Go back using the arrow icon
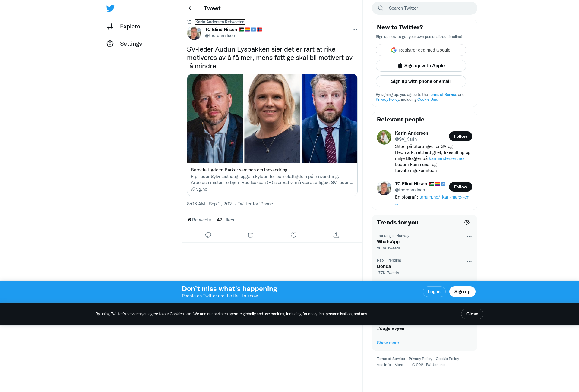This screenshot has width=579, height=392. click(191, 8)
